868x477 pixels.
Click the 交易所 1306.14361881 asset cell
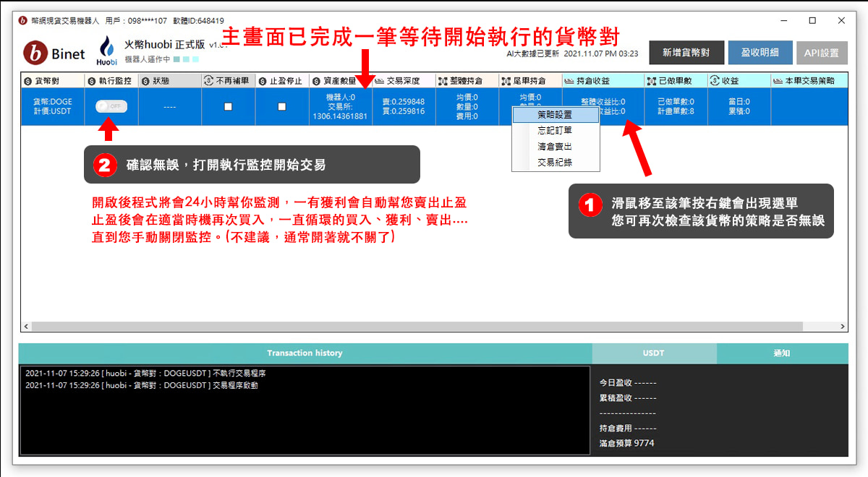tap(341, 106)
